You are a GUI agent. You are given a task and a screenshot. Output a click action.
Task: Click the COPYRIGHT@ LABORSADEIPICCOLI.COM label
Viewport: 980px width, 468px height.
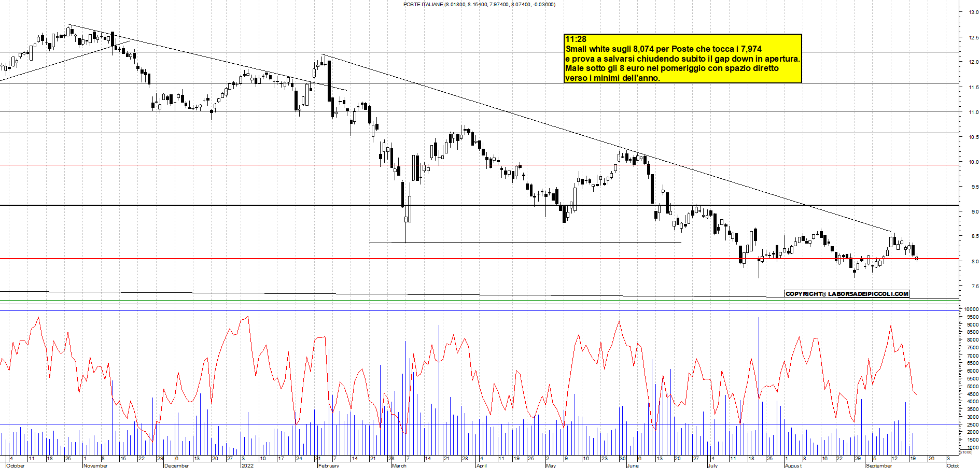coord(847,294)
